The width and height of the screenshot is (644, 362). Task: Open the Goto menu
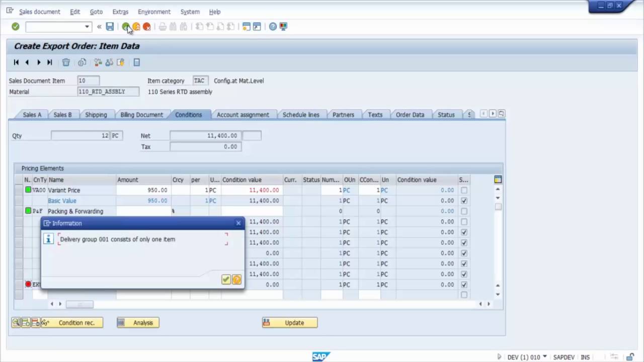click(96, 12)
